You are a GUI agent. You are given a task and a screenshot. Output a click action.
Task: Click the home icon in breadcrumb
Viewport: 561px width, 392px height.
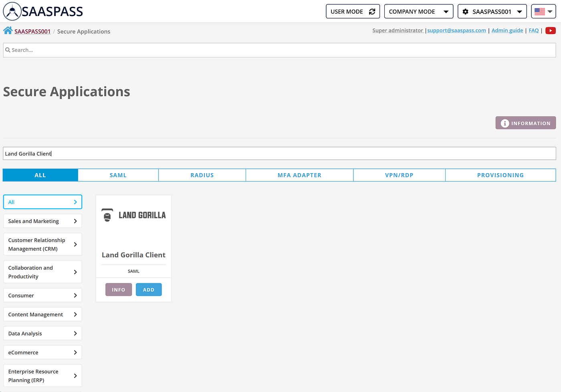(8, 30)
